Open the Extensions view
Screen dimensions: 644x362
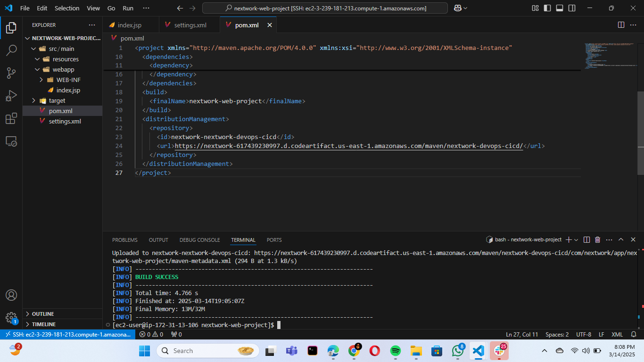coord(11,118)
